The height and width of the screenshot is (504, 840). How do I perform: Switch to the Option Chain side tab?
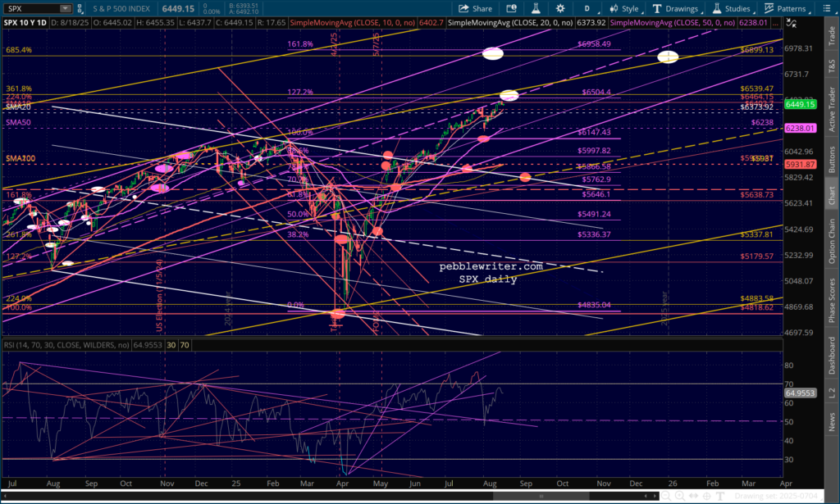(832, 241)
